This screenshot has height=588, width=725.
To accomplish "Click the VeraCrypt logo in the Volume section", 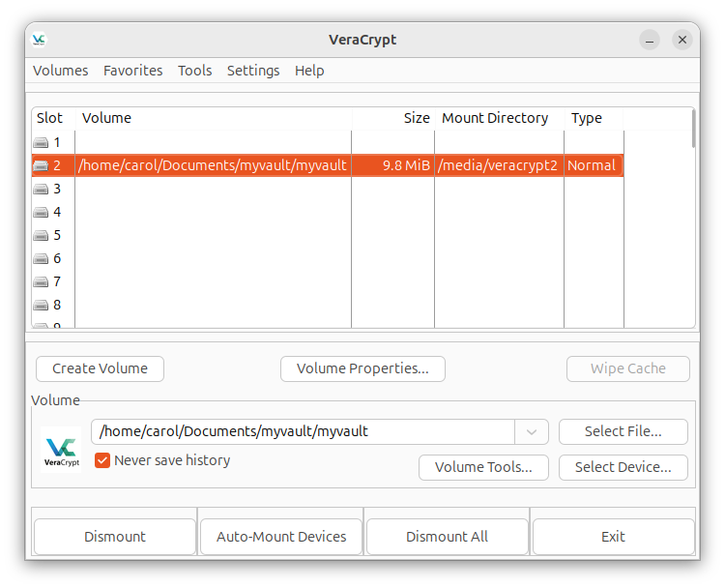I will pyautogui.click(x=62, y=450).
